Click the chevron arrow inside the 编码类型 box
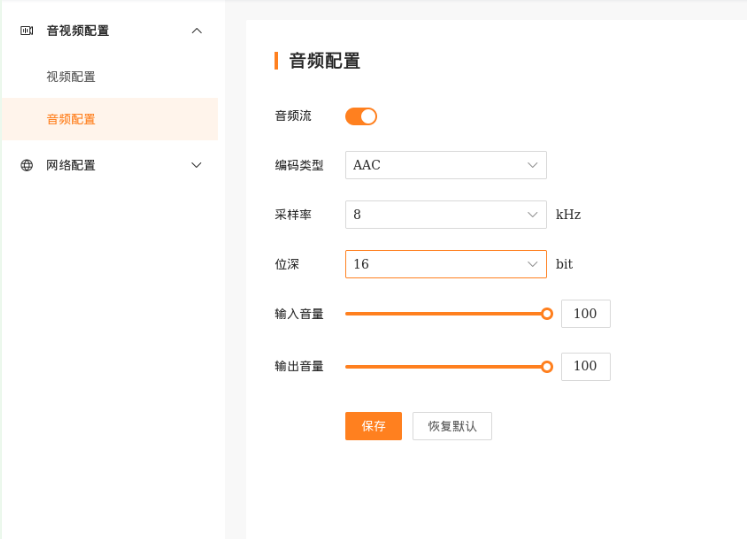 click(532, 165)
